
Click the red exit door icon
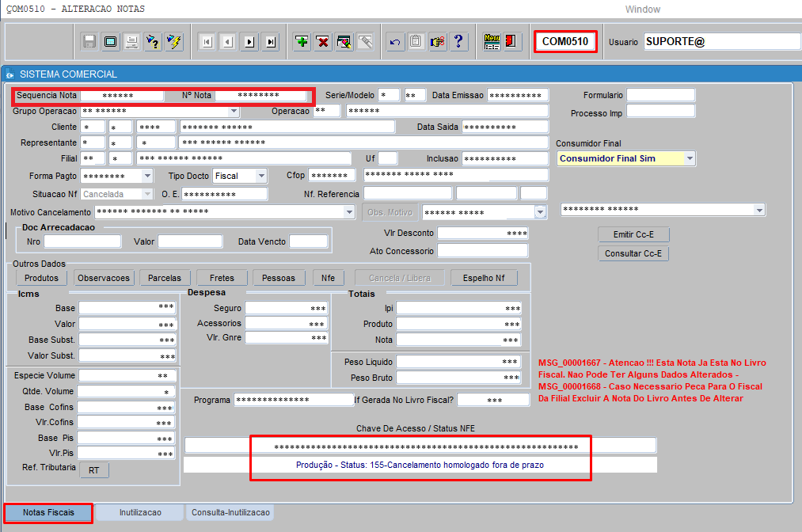512,42
